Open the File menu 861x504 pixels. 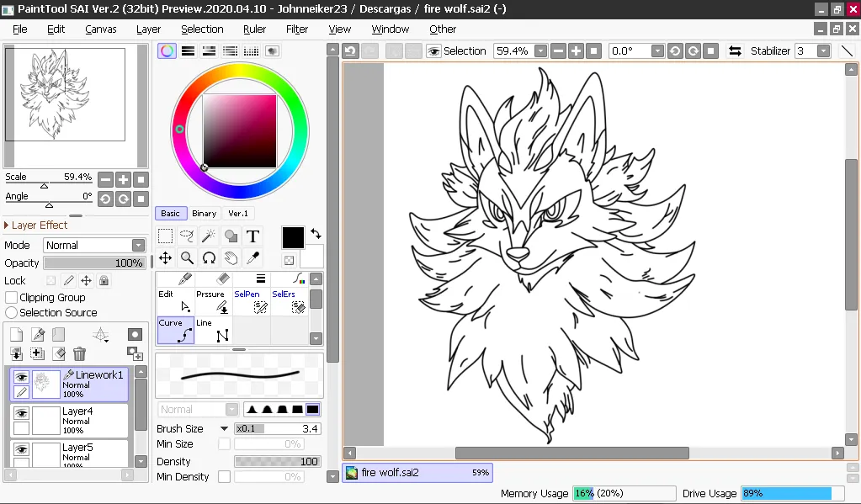[x=19, y=29]
